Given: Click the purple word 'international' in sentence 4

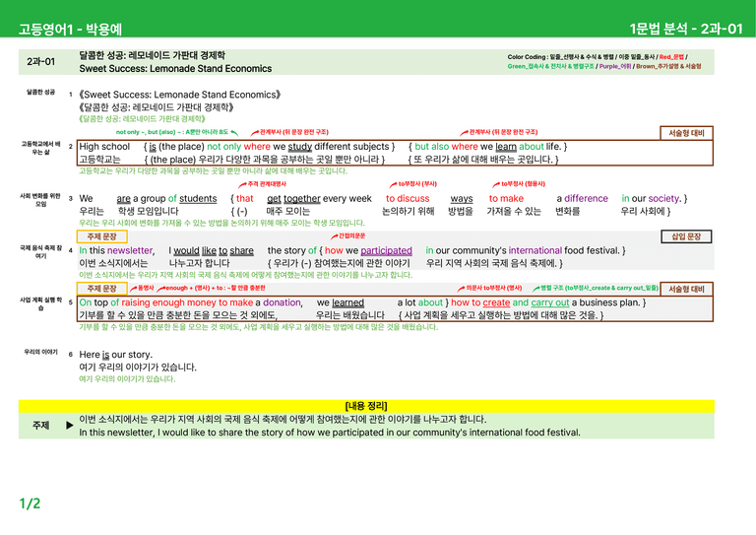Looking at the screenshot, I should (535, 251).
